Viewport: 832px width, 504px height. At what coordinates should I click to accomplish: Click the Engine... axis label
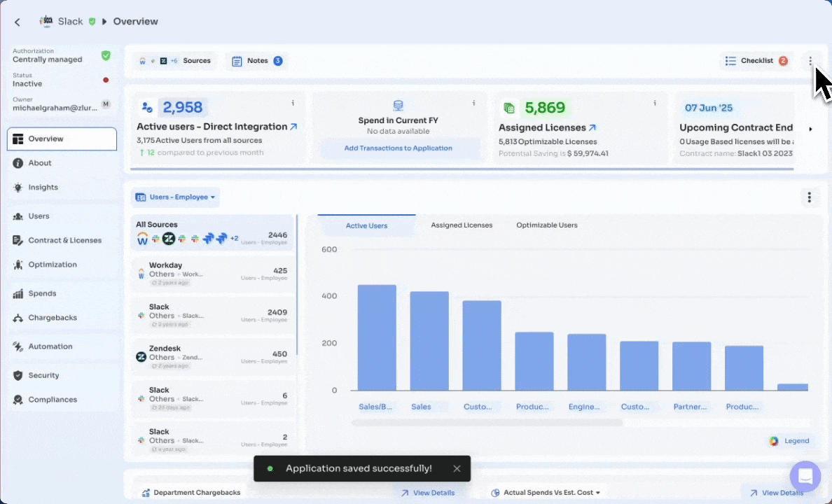click(x=584, y=407)
